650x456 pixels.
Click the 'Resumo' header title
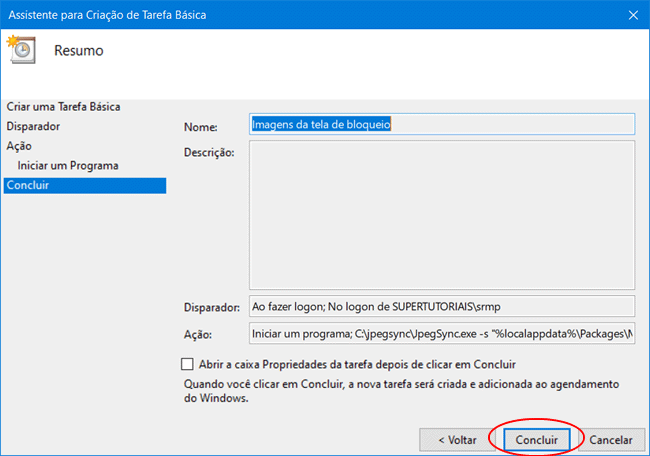78,50
